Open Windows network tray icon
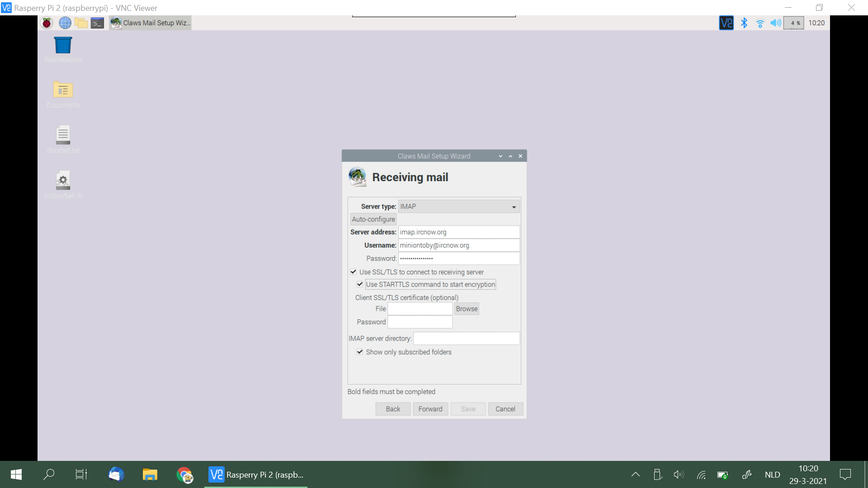Image resolution: width=868 pixels, height=488 pixels. (701, 474)
